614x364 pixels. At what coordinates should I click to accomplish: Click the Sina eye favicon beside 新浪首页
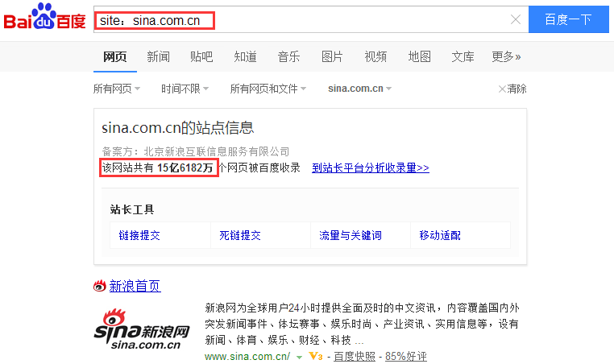pyautogui.click(x=99, y=286)
